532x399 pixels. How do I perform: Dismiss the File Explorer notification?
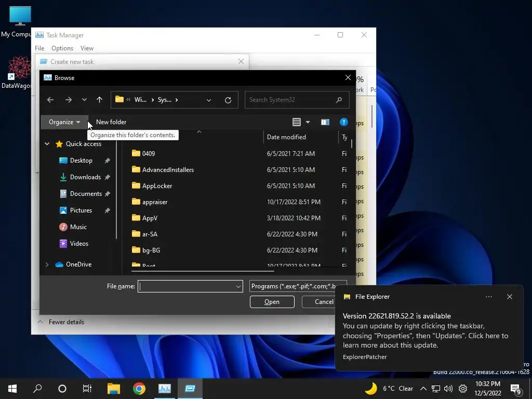point(510,297)
